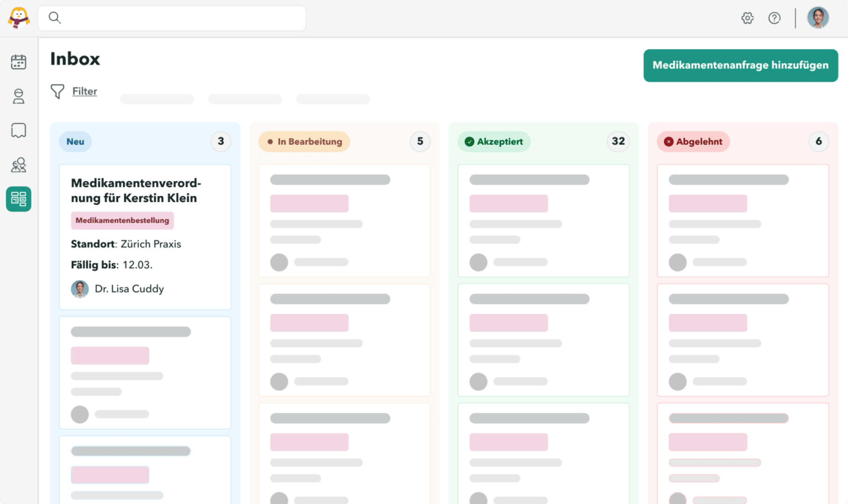Click Dr. Lisa Cuddy name
The image size is (848, 504).
129,289
